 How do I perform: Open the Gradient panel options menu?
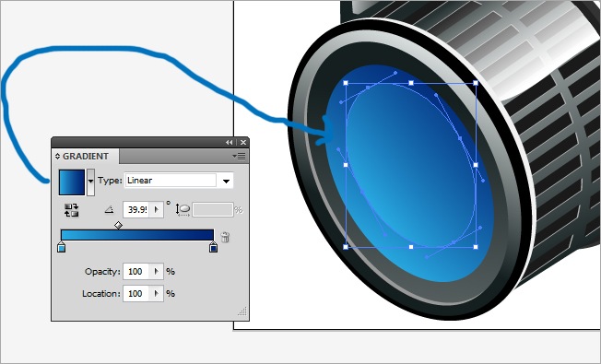239,156
